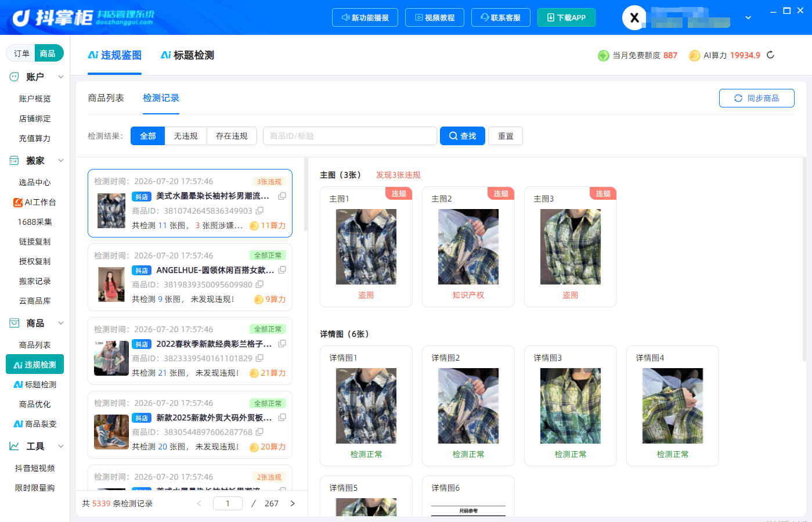
Task: Open AI工作台 in sidebar
Action: (35, 202)
